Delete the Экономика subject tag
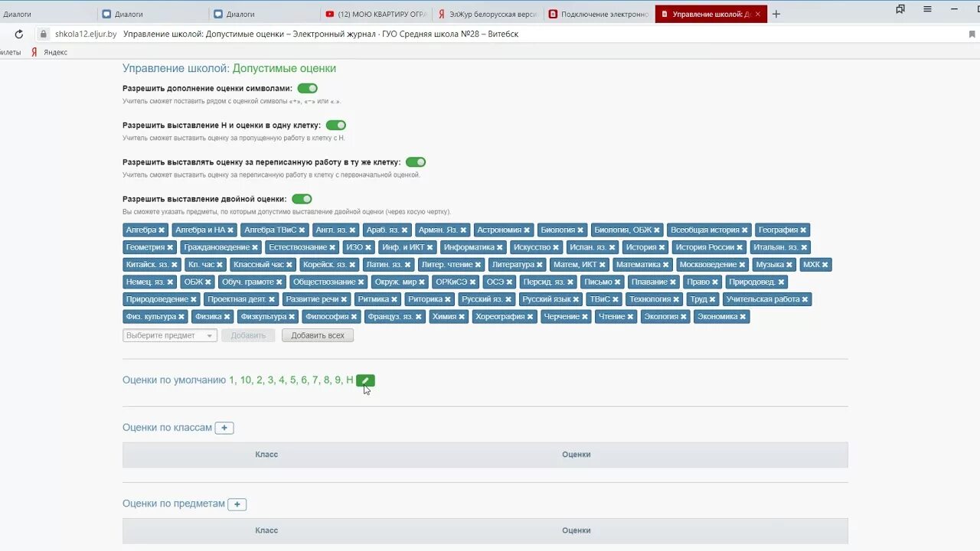980x551 pixels. pos(743,317)
